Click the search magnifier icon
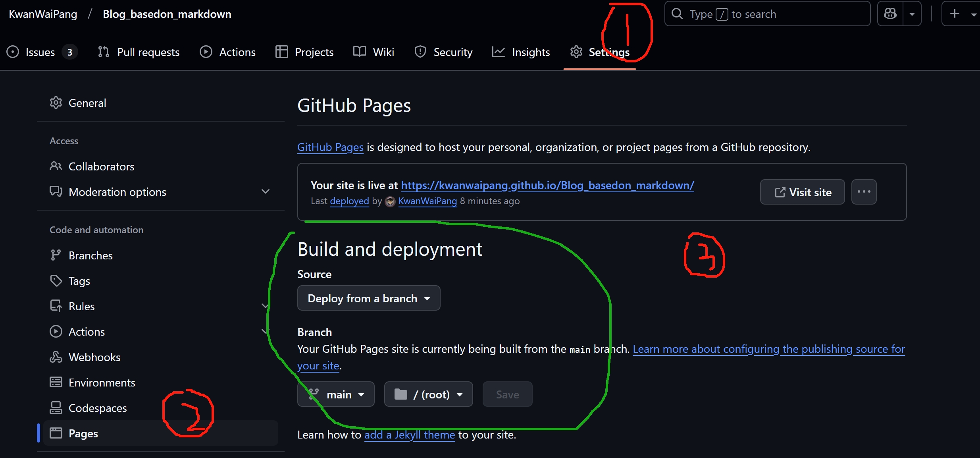Image resolution: width=980 pixels, height=458 pixels. [677, 14]
